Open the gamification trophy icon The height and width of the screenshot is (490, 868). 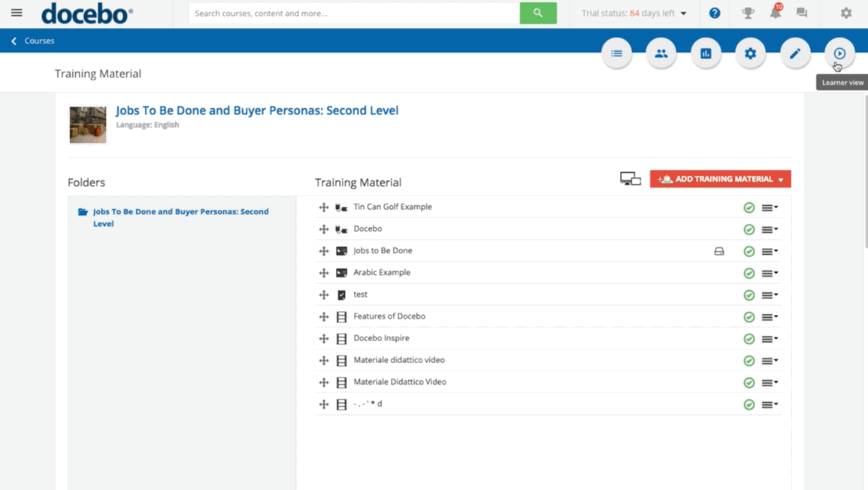(748, 13)
